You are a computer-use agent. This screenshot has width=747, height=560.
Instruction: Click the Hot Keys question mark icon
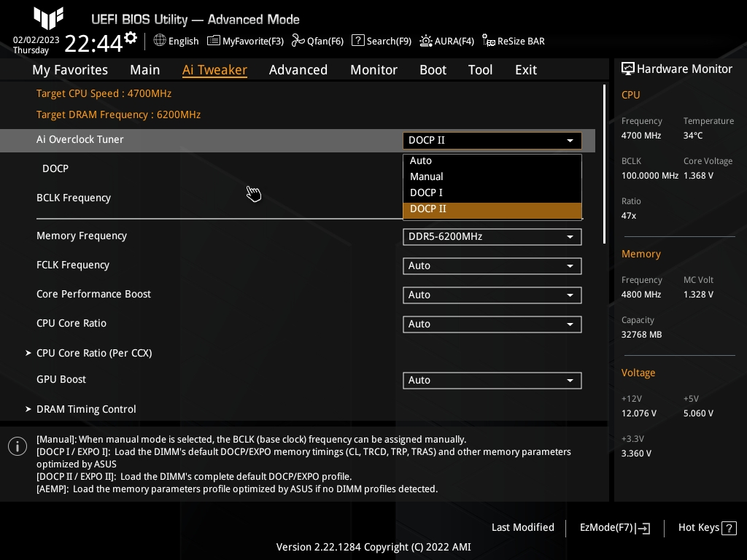tap(729, 528)
